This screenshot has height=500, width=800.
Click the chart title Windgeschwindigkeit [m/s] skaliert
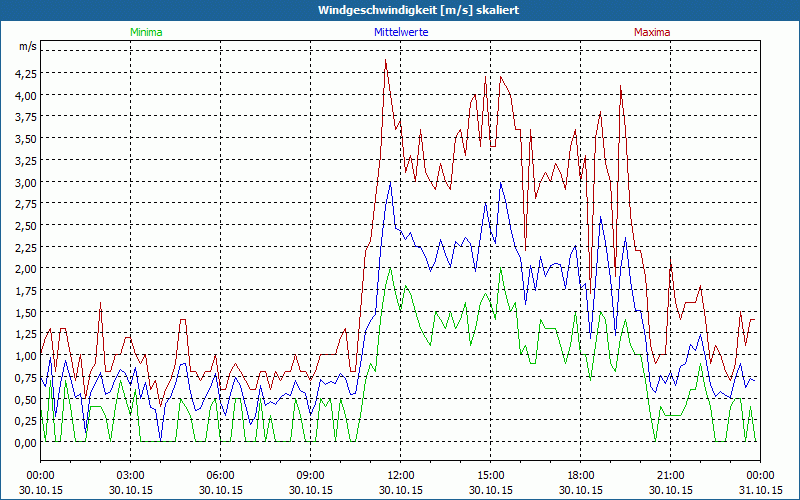418,10
